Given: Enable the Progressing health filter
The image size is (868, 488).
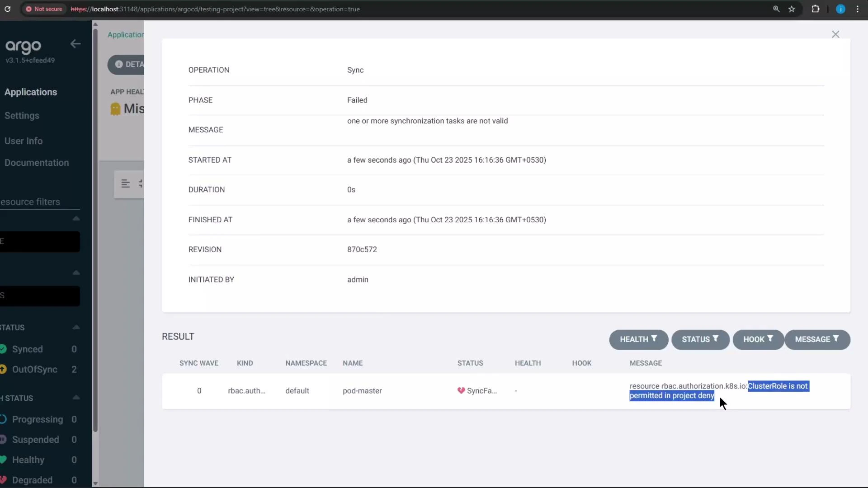Looking at the screenshot, I should (x=36, y=419).
